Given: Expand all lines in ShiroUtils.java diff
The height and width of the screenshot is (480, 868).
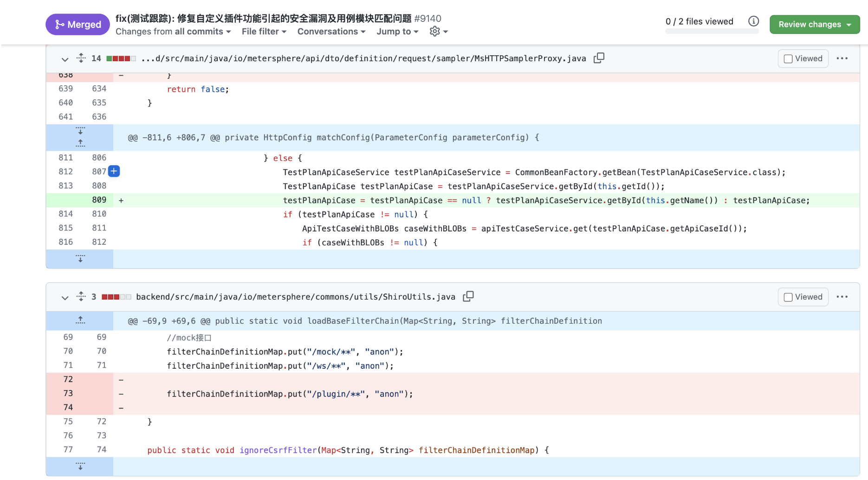Looking at the screenshot, I should click(81, 296).
